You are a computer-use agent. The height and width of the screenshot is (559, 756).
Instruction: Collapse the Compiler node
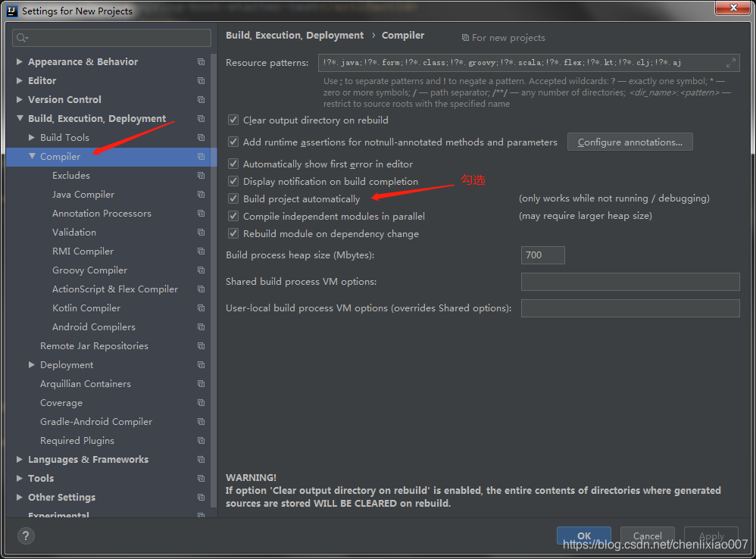pyautogui.click(x=32, y=156)
